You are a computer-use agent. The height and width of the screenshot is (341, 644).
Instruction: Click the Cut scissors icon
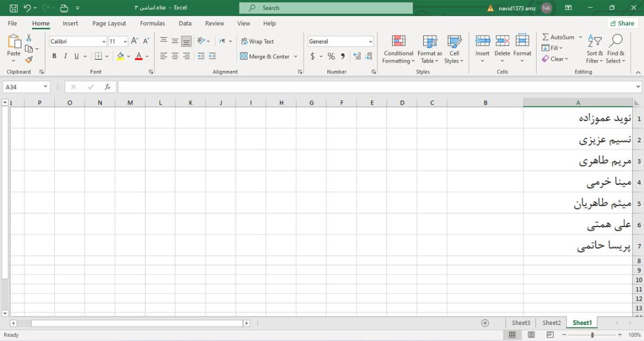coord(29,38)
